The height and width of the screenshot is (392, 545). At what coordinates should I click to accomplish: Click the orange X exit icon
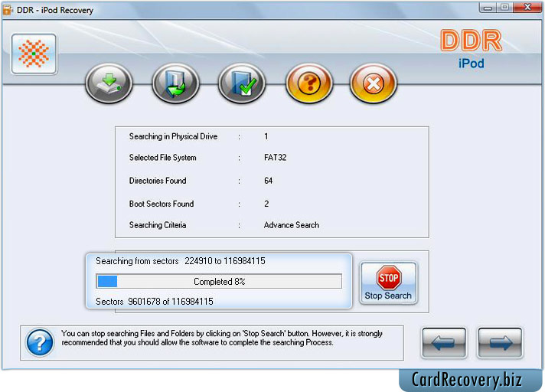tap(374, 83)
